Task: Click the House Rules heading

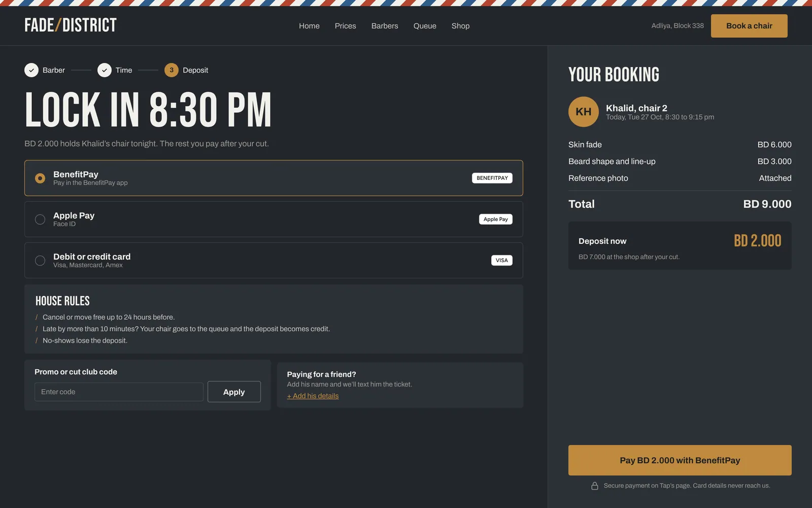Action: pyautogui.click(x=62, y=301)
